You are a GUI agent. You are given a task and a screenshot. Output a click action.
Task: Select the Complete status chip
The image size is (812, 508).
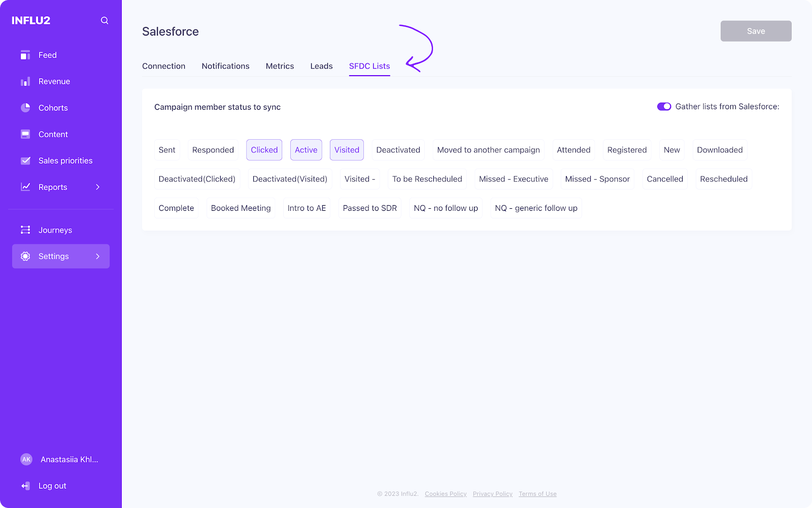[x=176, y=208]
